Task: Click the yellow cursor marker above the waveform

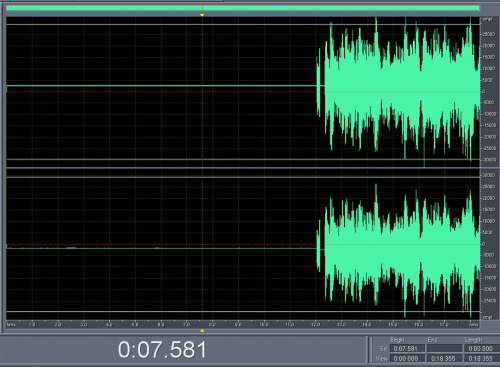Action: [x=202, y=15]
